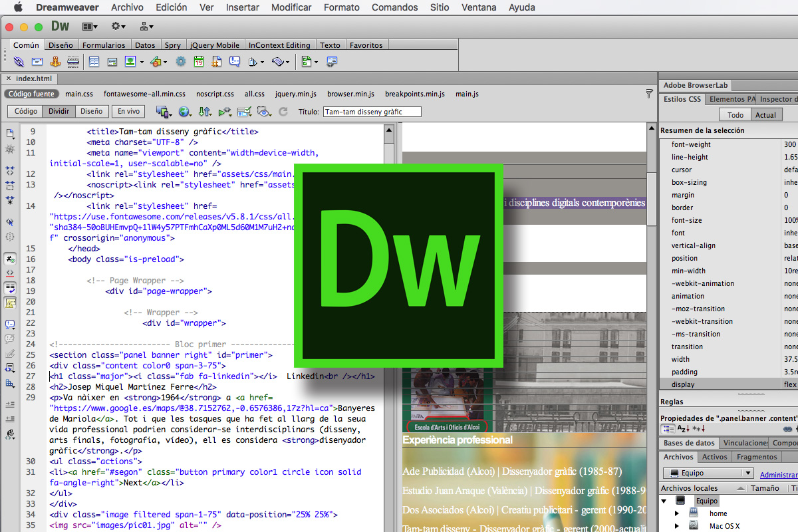Toggle Syntax Error Alerts icon
The height and width of the screenshot is (532, 798).
10,303
